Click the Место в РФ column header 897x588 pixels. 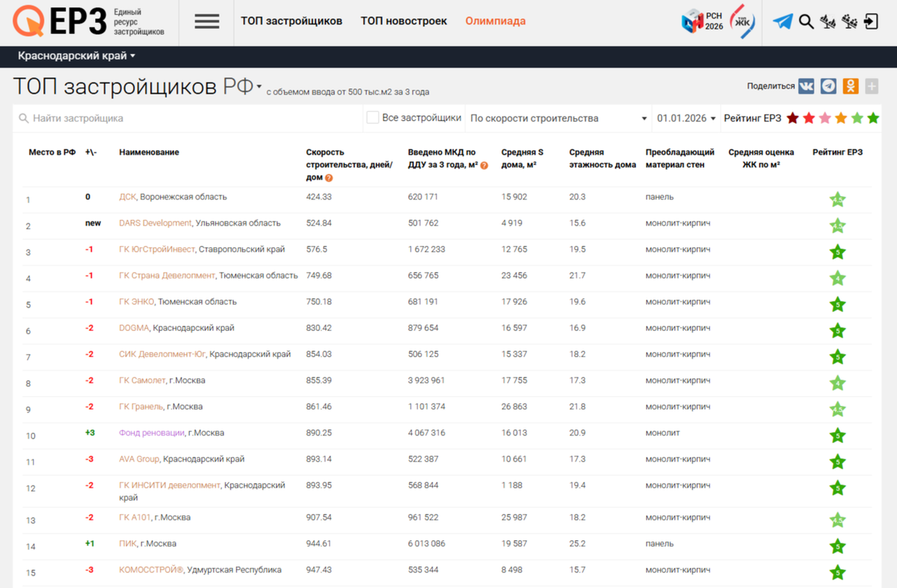coord(52,152)
